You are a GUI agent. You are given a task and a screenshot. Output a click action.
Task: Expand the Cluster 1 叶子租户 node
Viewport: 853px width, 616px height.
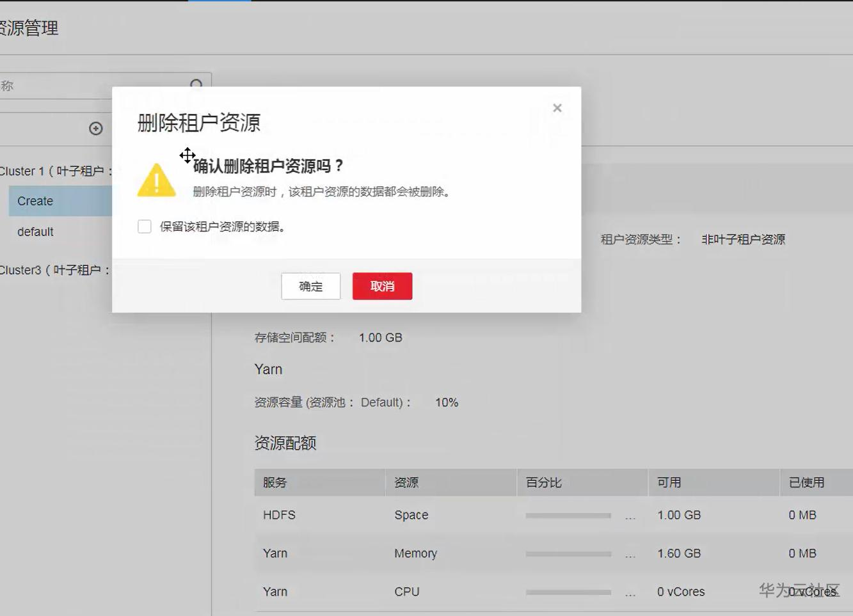click(x=38, y=171)
